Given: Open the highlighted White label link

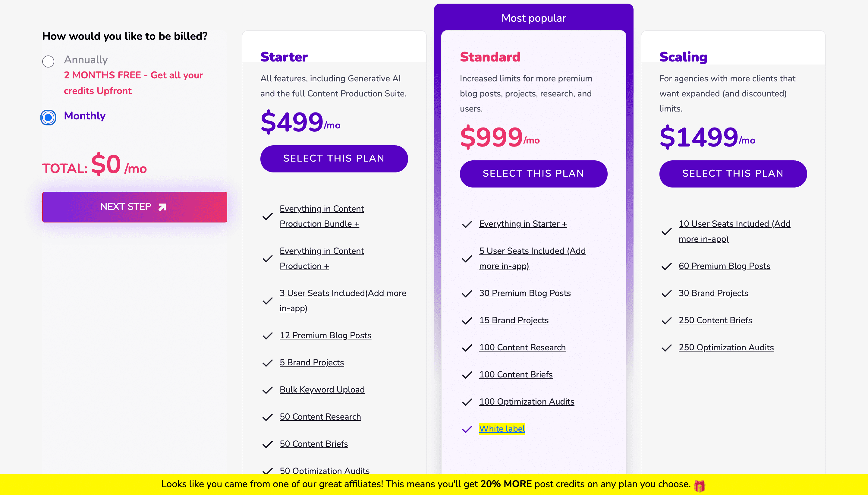Looking at the screenshot, I should (x=502, y=429).
